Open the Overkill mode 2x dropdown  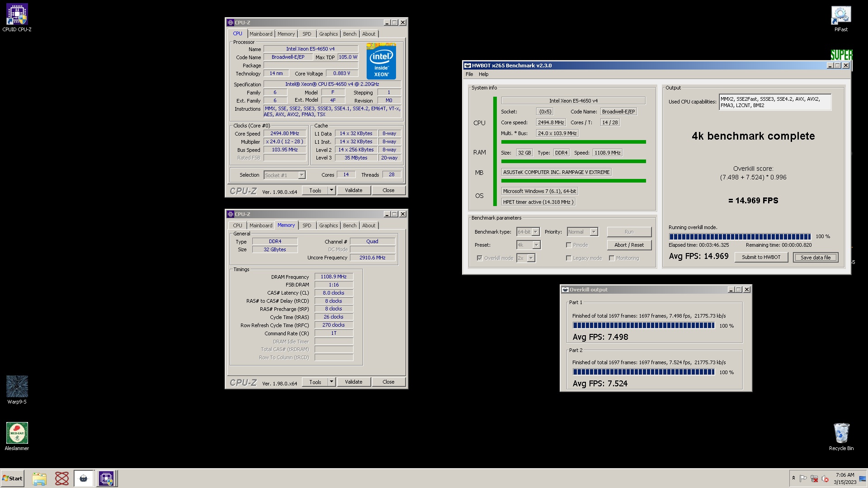point(531,258)
